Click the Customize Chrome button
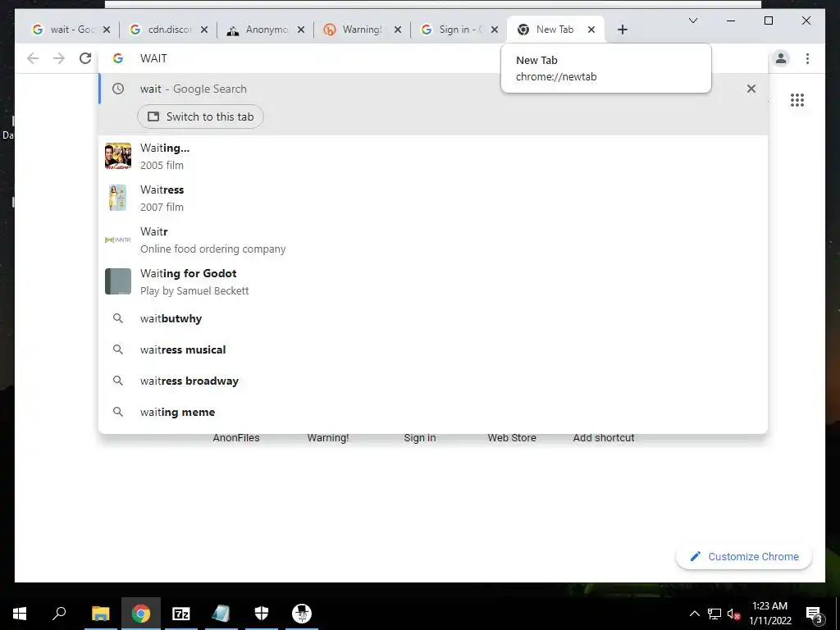840x630 pixels. (x=744, y=557)
